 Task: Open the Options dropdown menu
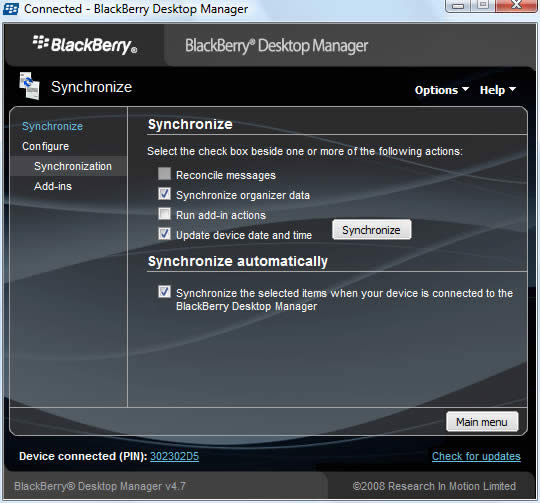(442, 90)
